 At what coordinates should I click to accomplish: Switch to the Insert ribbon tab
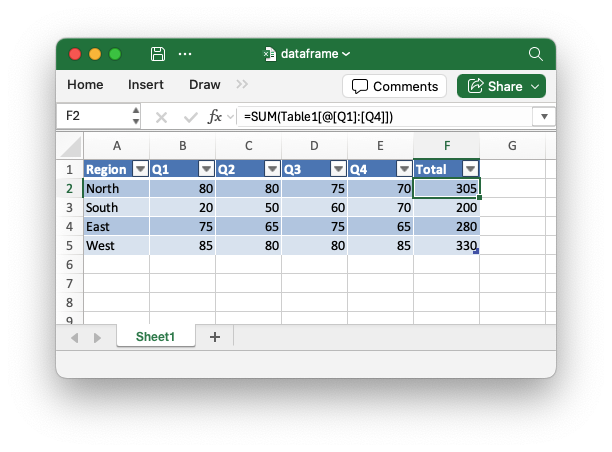tap(146, 85)
